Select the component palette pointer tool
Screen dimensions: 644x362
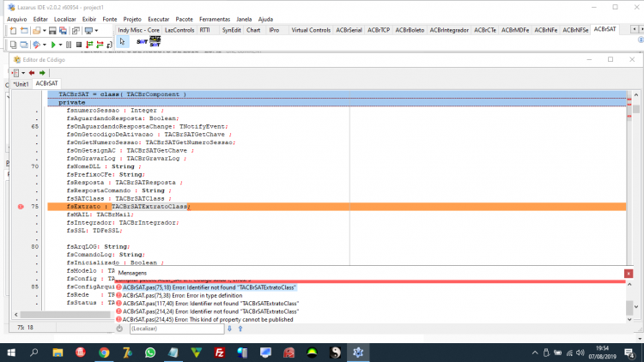[x=123, y=41]
